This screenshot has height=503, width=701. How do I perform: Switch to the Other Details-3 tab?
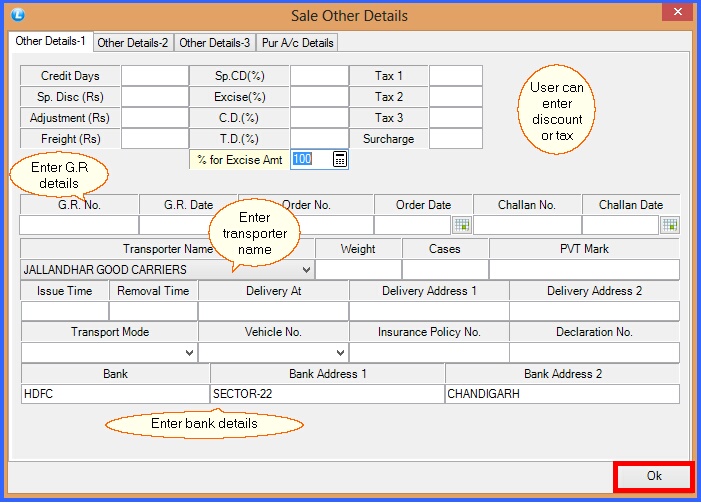click(x=215, y=43)
